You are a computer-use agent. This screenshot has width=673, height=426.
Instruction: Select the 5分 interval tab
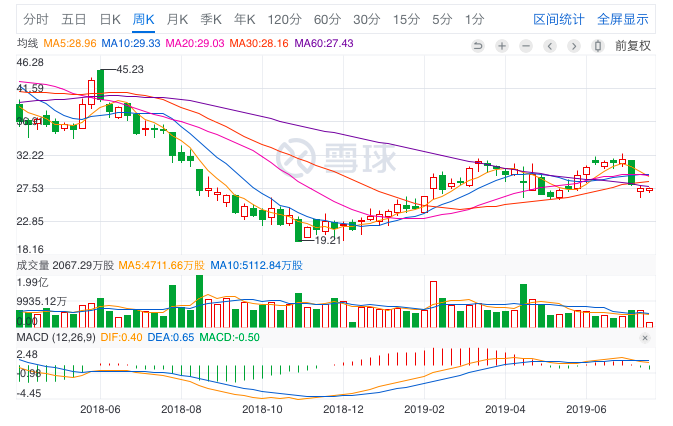442,20
